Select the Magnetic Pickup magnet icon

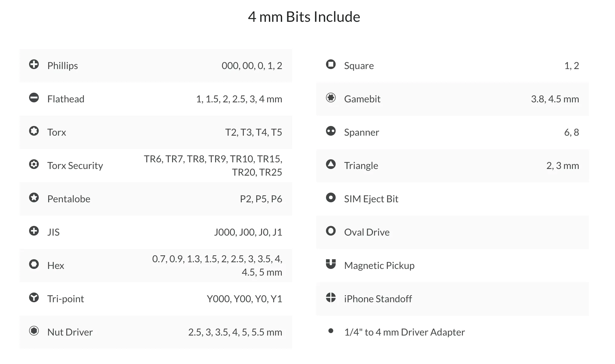pos(331,264)
